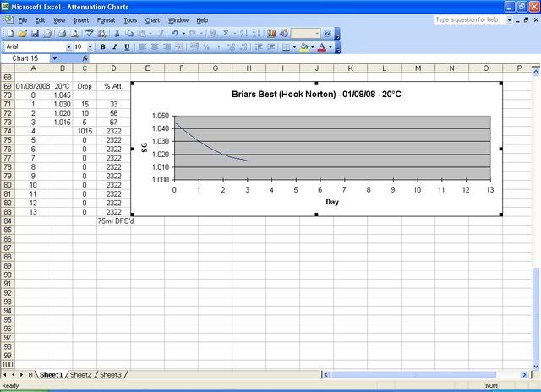Click the horizontal scrollbar right arrow
This screenshot has width=541, height=392.
coord(524,375)
